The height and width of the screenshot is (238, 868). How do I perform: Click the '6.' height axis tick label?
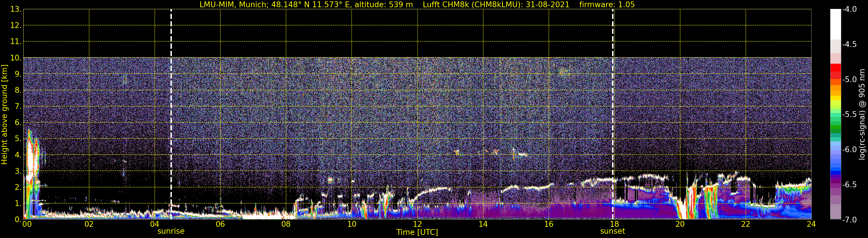[x=18, y=122]
